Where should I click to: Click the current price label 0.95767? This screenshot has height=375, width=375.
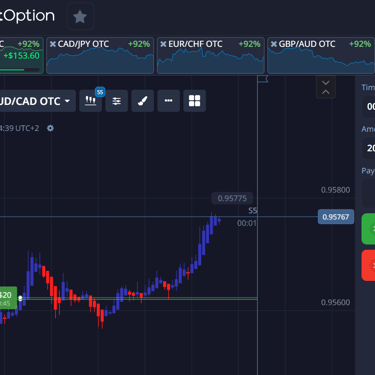336,217
